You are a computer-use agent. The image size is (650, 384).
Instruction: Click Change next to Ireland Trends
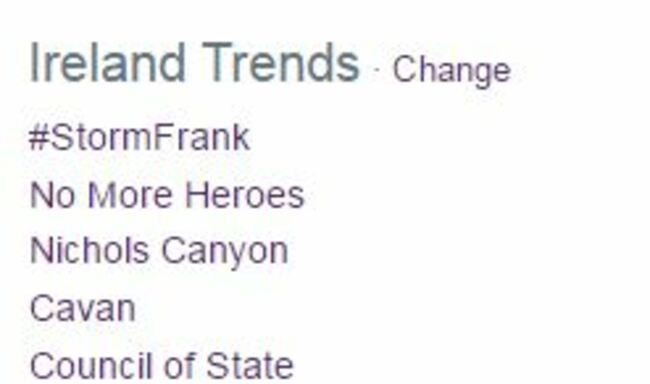[451, 70]
